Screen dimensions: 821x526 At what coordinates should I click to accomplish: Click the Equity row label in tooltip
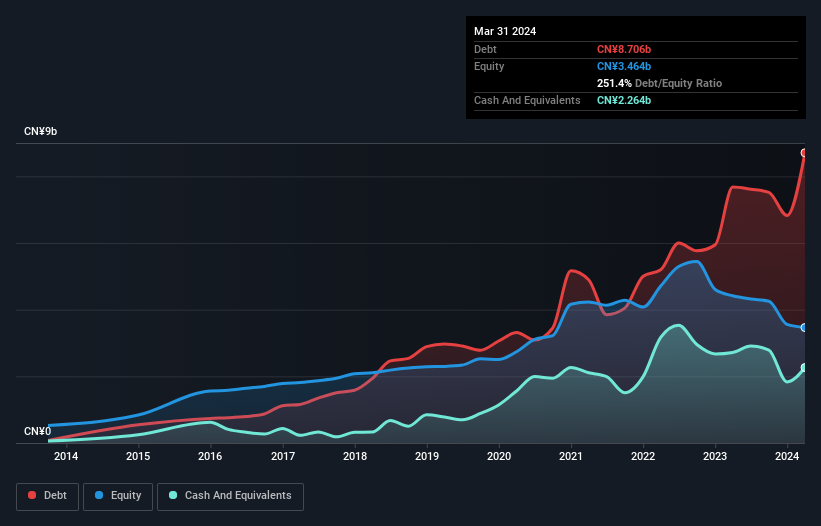489,66
